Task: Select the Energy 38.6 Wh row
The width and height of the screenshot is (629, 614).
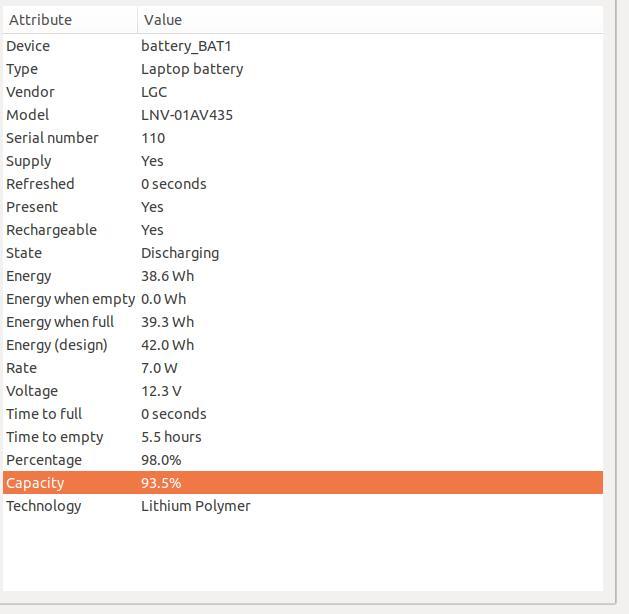Action: click(303, 276)
